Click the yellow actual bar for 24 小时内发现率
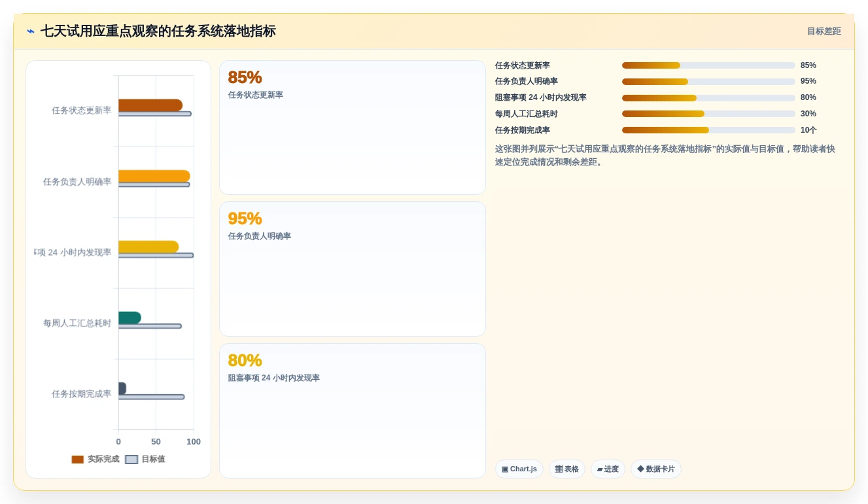The height and width of the screenshot is (504, 868). pos(148,246)
